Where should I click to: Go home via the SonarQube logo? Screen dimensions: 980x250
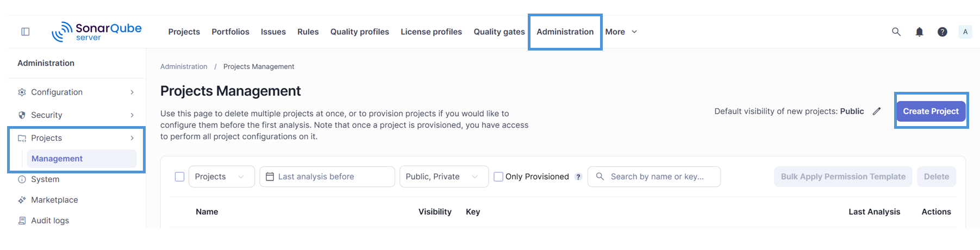tap(97, 32)
